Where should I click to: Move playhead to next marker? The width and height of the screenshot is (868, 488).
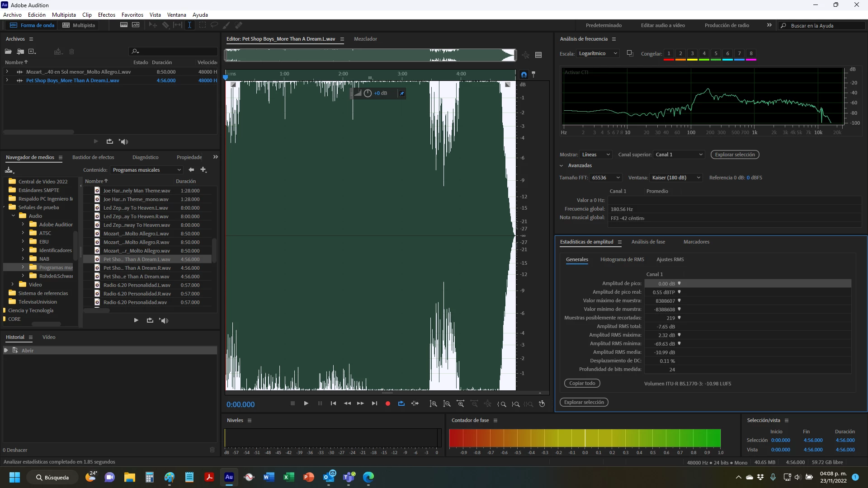[374, 404]
